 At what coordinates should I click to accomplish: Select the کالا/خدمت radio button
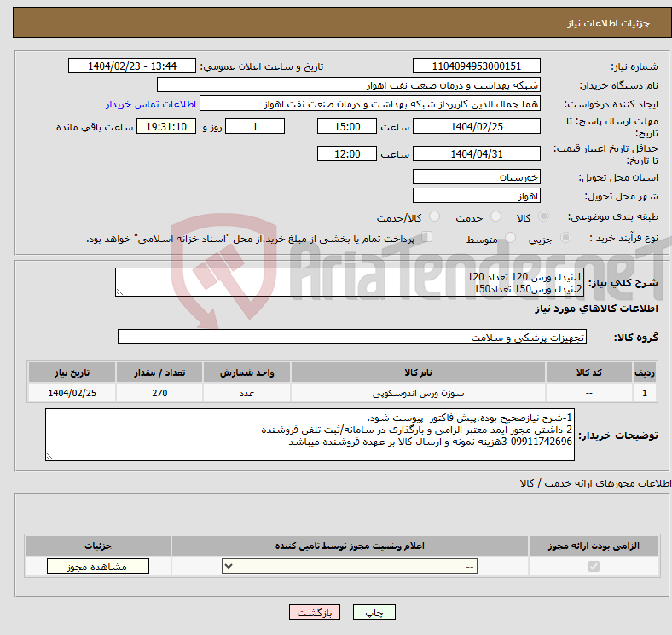435,216
